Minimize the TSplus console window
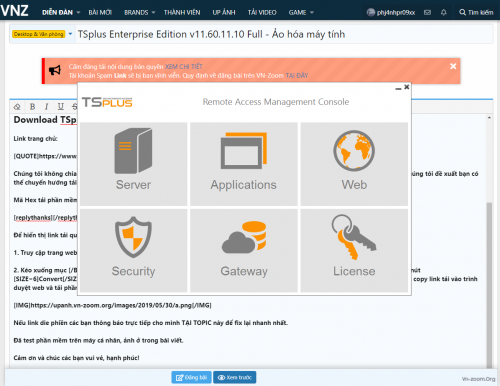Image resolution: width=500 pixels, height=386 pixels. click(x=398, y=88)
